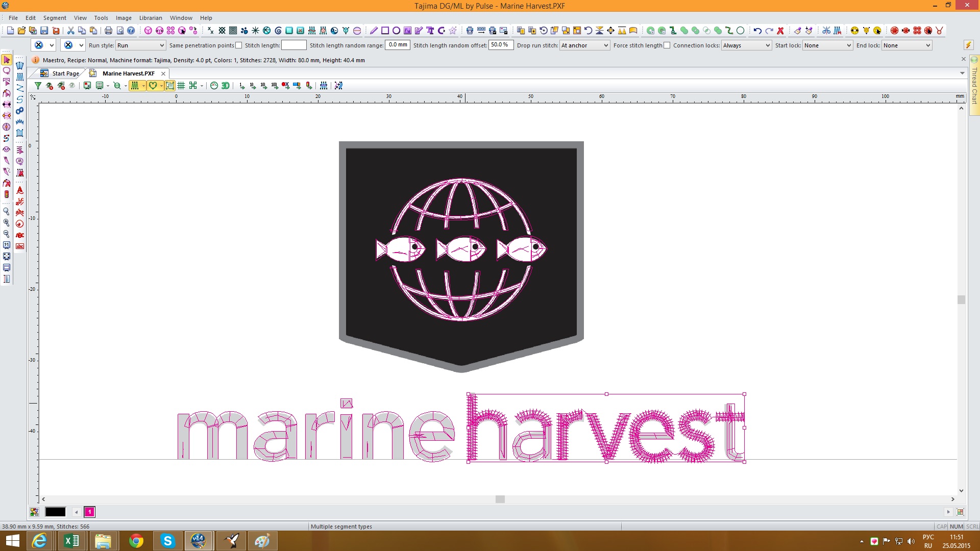Viewport: 980px width, 551px height.
Task: Select the purple Pen drawing tool
Action: pos(374,31)
